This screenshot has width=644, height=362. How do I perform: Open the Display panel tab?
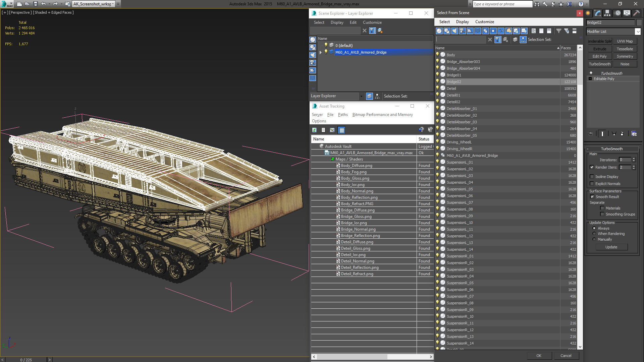[x=627, y=13]
